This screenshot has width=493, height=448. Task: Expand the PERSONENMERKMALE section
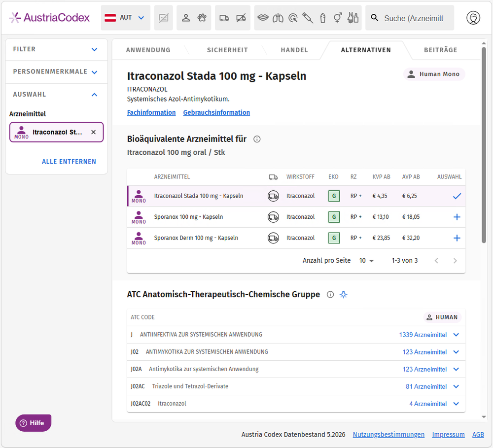coord(56,72)
